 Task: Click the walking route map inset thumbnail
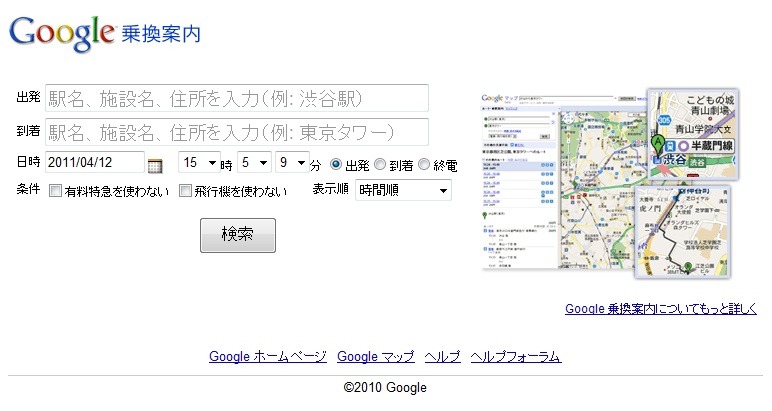[x=683, y=231]
